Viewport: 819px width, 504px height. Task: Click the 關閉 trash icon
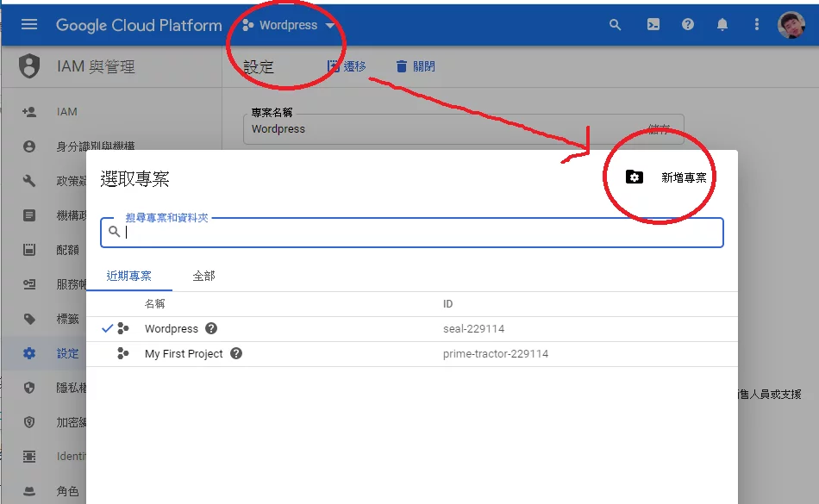click(401, 66)
